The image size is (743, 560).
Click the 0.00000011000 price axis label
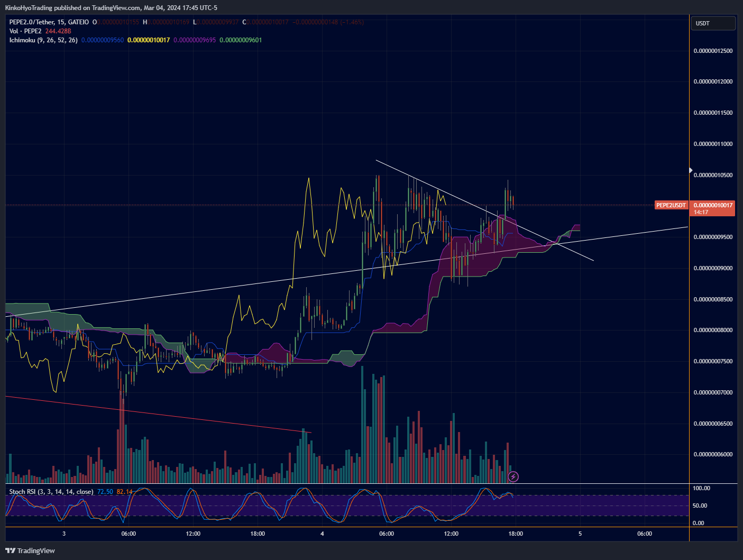713,144
